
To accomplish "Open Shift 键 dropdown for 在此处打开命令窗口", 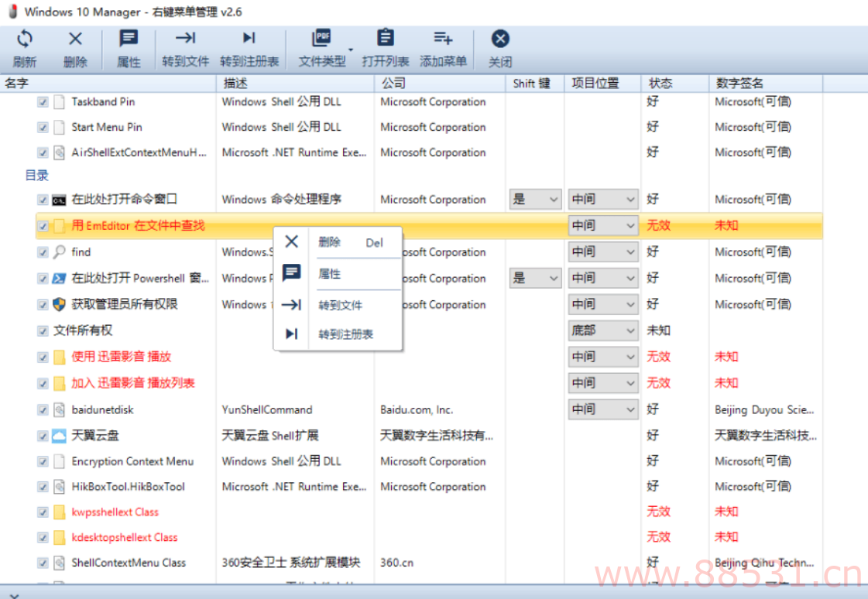I will (535, 200).
